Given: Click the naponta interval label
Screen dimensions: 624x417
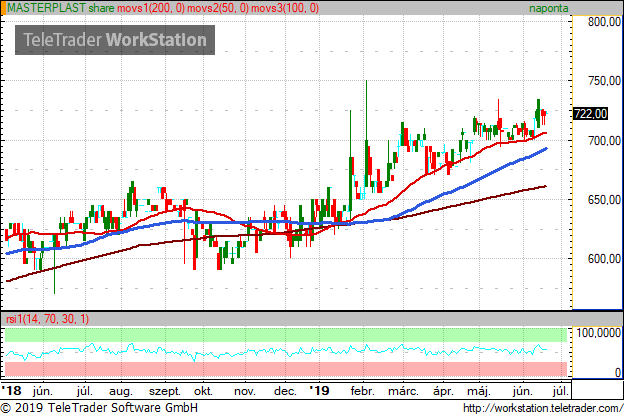Looking at the screenshot, I should pos(548,8).
